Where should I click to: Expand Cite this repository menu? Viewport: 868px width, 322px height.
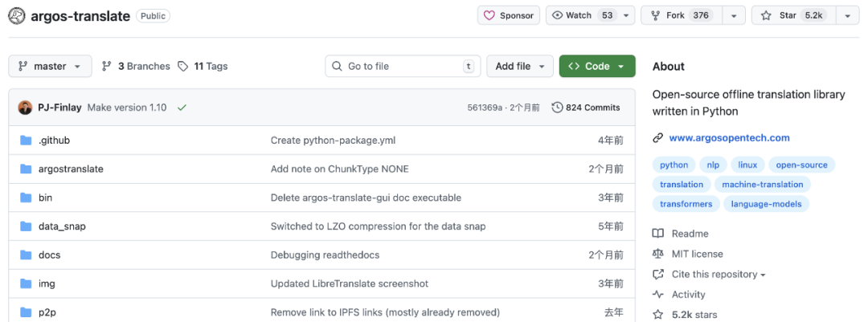coord(719,275)
